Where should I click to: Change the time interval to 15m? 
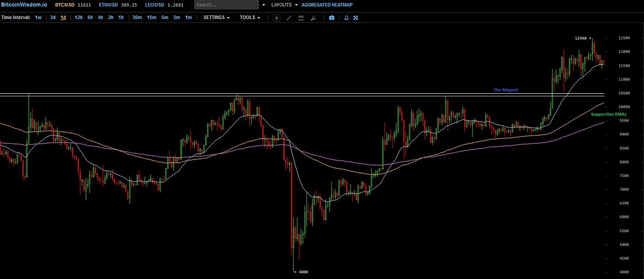pos(151,18)
